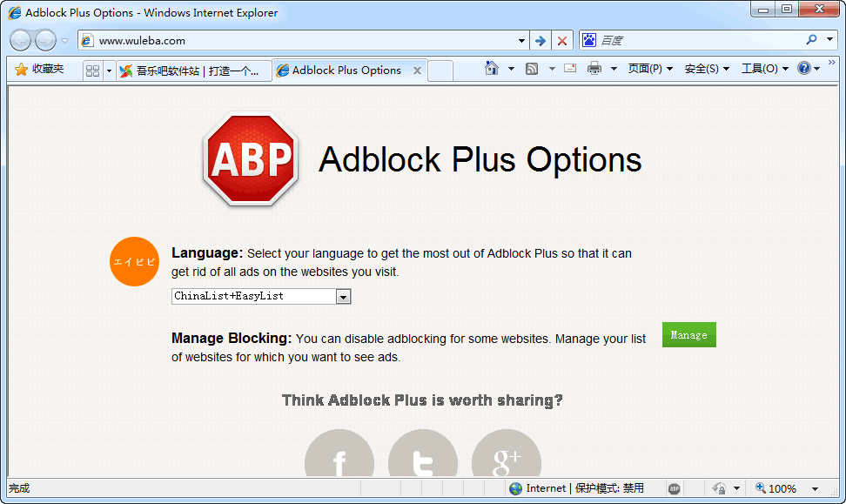Click the 'Language:' heading text
Image resolution: width=846 pixels, height=504 pixels.
(x=207, y=253)
